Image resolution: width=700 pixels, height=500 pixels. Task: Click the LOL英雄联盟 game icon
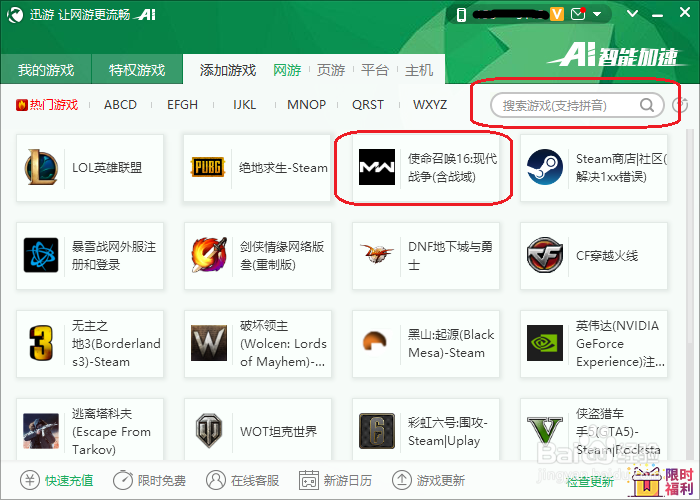tap(41, 167)
